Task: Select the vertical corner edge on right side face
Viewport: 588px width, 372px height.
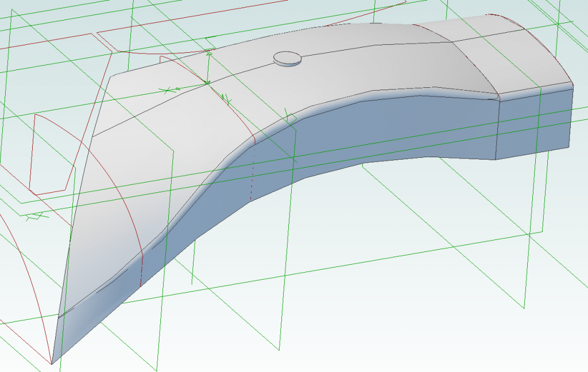Action: 497,129
